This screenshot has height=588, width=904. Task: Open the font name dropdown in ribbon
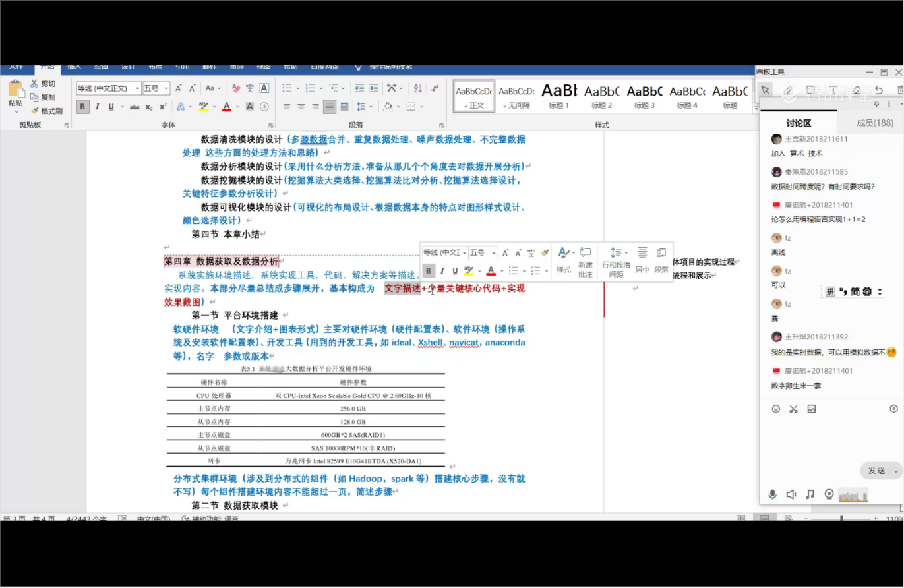click(x=138, y=88)
